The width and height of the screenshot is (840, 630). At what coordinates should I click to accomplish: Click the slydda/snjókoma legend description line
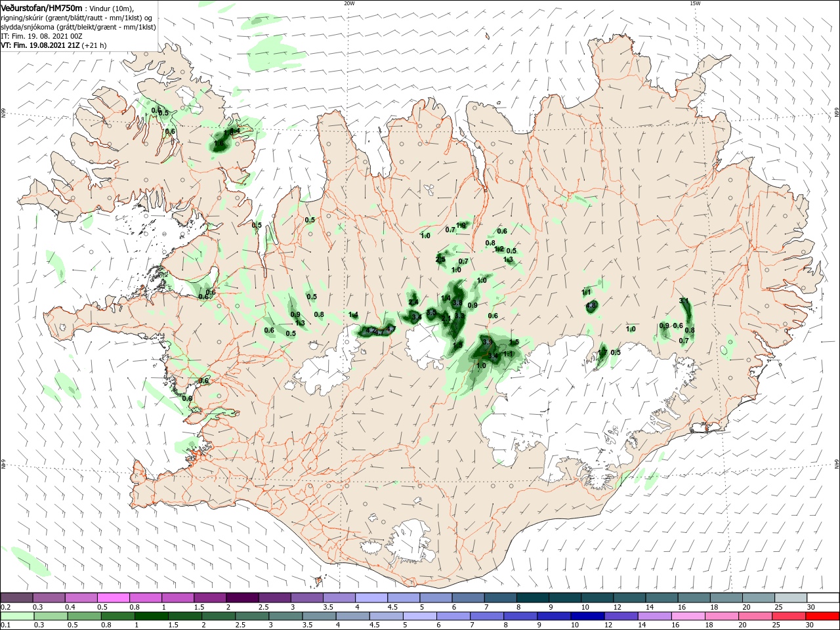pos(78,27)
